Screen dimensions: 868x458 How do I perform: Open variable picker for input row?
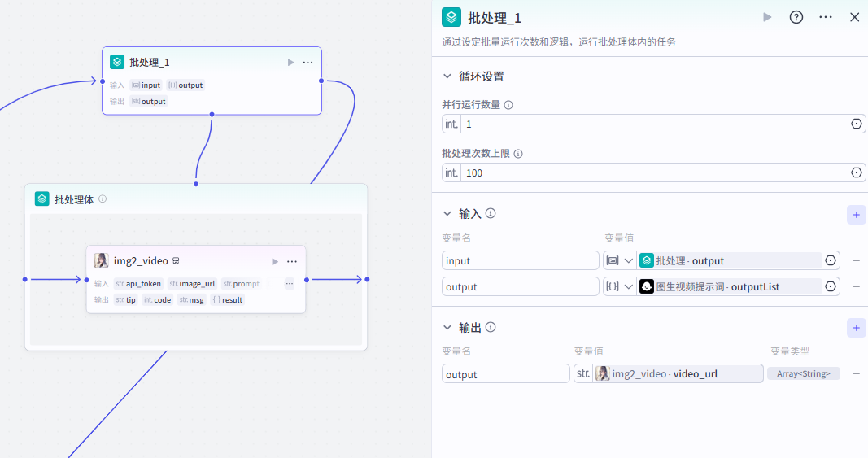(831, 260)
